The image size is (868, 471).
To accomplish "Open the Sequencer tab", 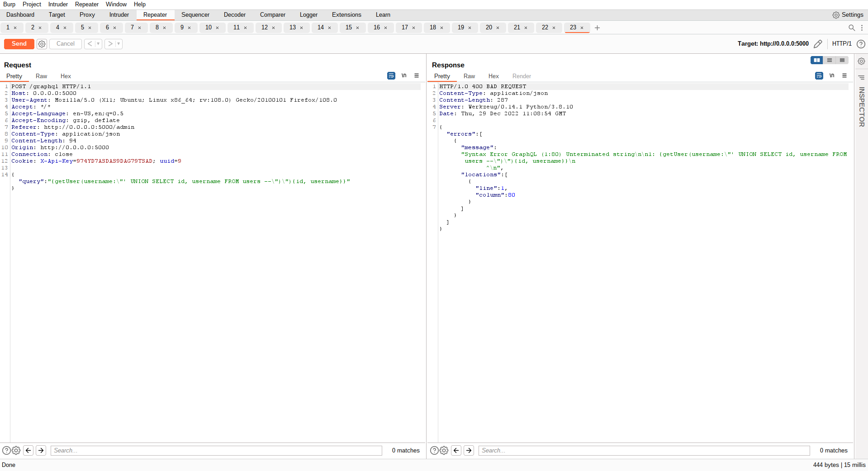I will tap(195, 15).
